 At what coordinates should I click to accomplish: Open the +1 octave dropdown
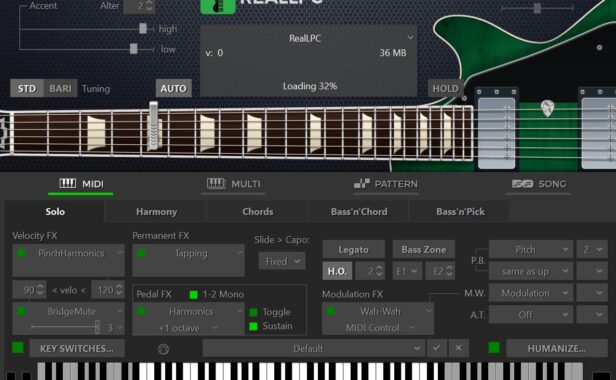(x=188, y=327)
